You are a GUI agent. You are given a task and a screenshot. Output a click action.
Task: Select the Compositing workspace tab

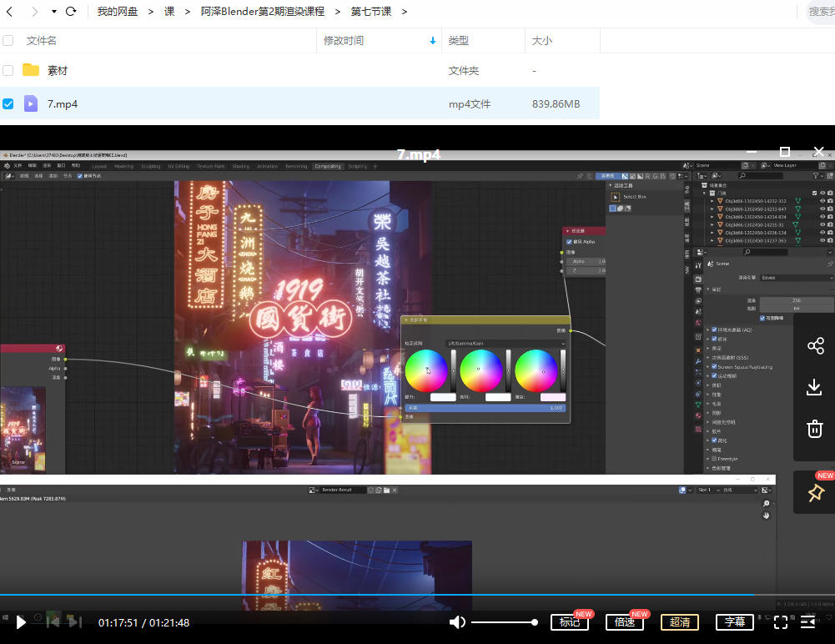328,166
